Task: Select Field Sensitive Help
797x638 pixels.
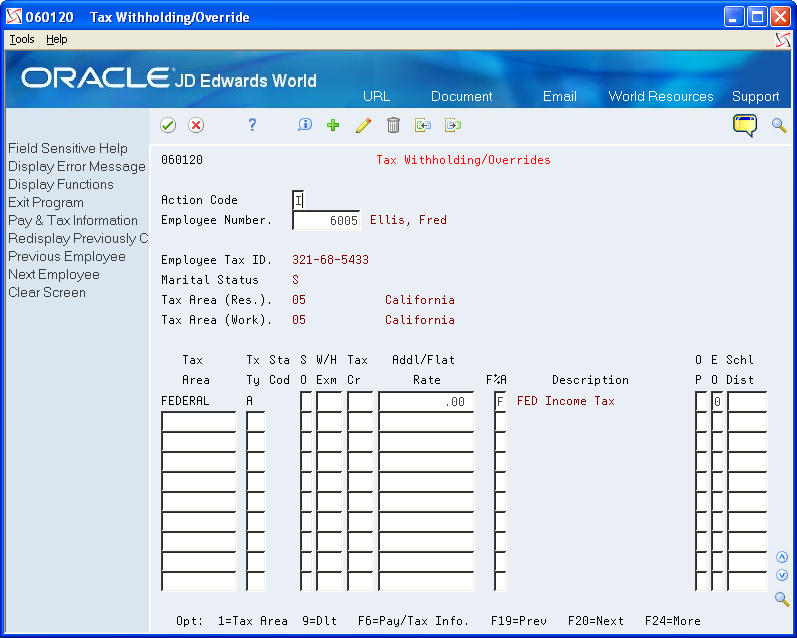Action: point(68,148)
